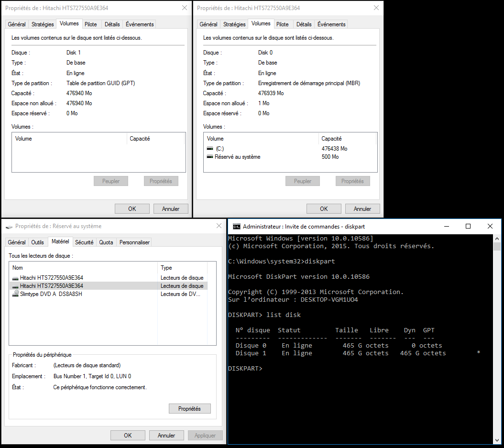Screen dimensions: 504x448
Task: Open Détails tab in Disk 0 window
Action: pos(304,24)
